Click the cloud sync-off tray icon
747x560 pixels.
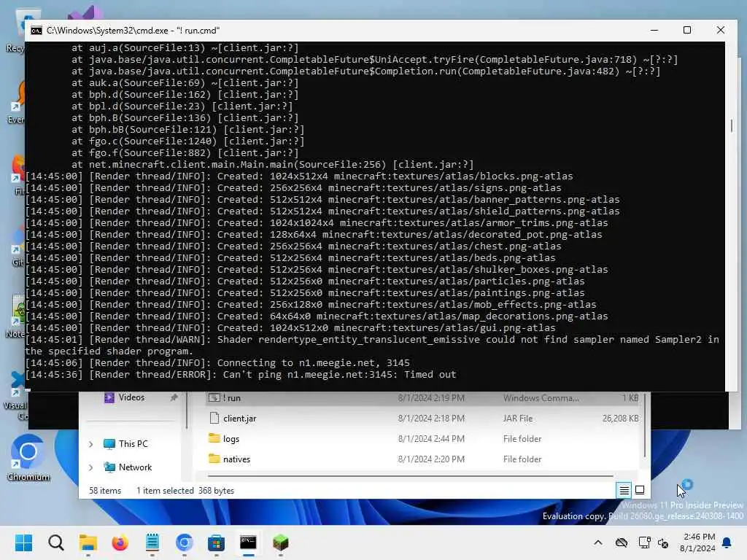[622, 542]
